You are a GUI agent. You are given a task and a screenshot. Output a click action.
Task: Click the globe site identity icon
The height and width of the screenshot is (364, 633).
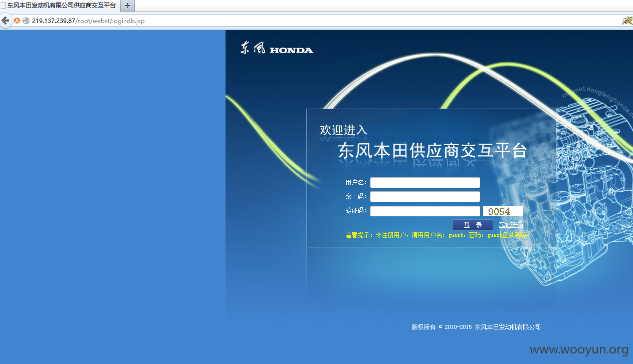tap(26, 21)
